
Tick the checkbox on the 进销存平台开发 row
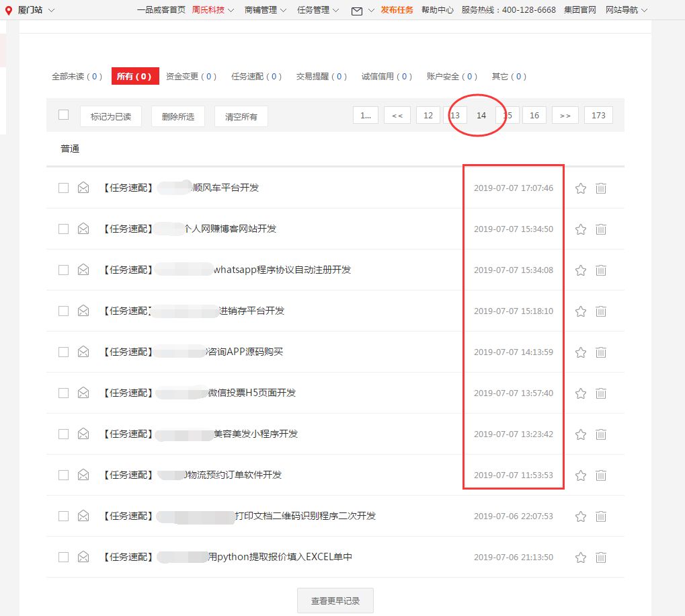pos(63,311)
